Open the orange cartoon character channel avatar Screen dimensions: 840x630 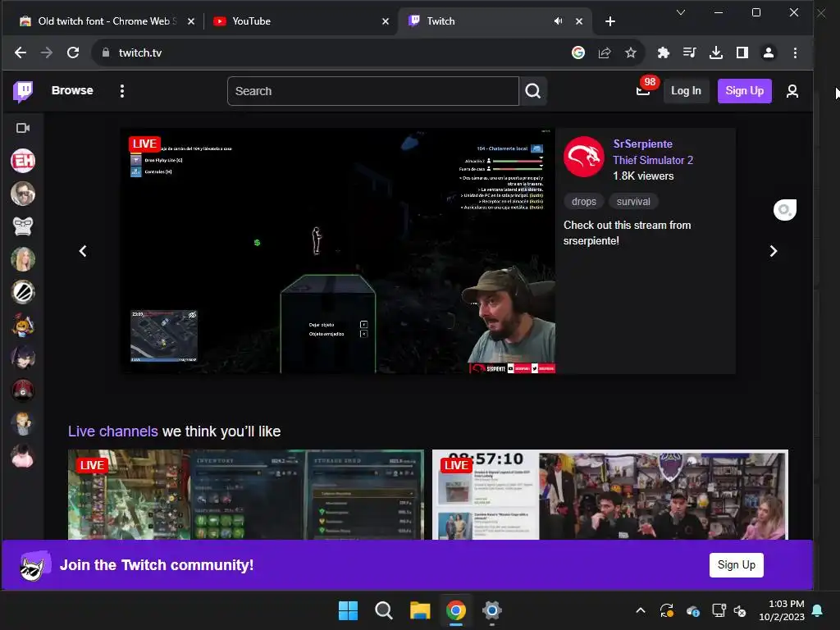click(x=23, y=325)
